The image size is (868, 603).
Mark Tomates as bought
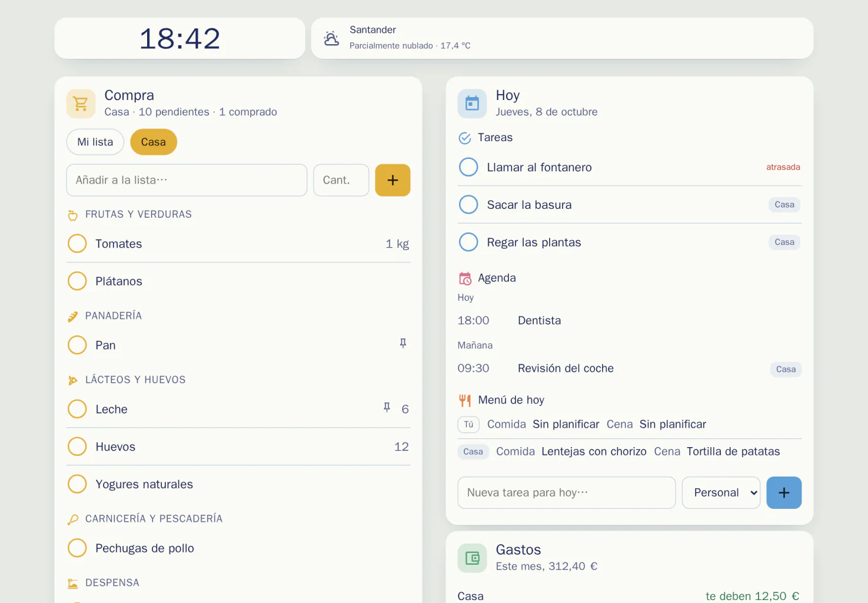tap(77, 244)
